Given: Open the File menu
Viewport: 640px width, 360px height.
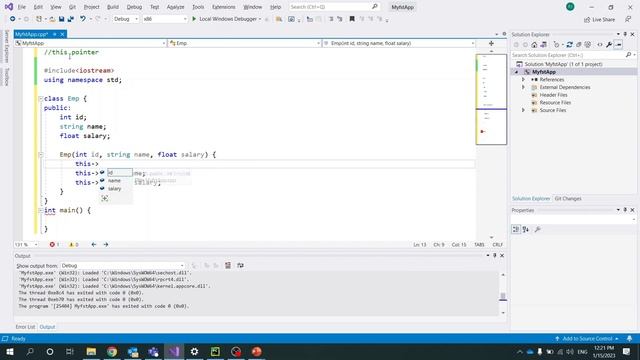Looking at the screenshot, I should pos(22,7).
